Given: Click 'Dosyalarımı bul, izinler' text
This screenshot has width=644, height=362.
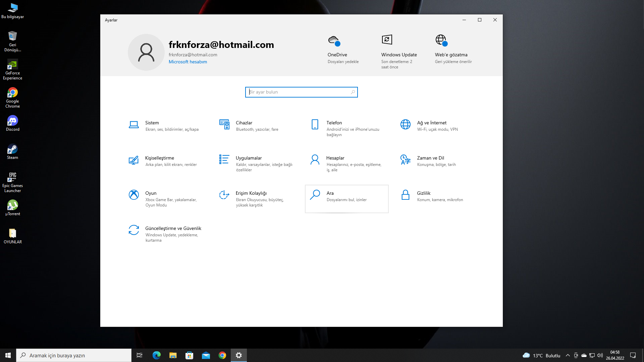Looking at the screenshot, I should point(346,200).
